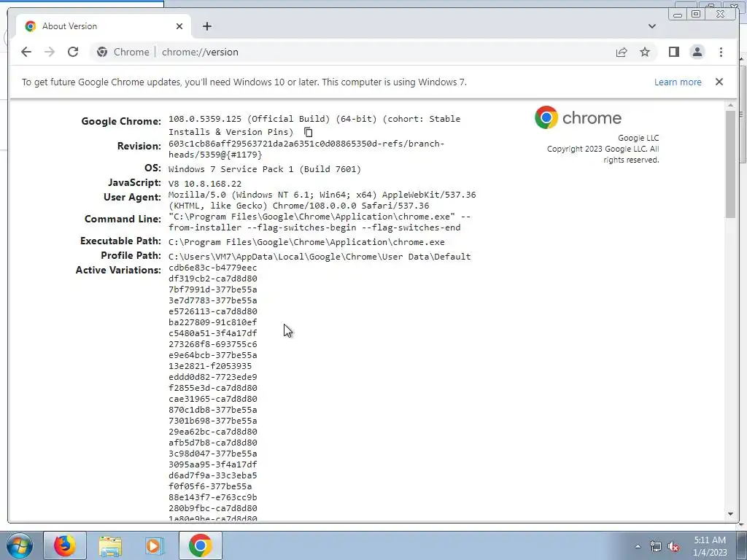This screenshot has height=560, width=747.
Task: Click the Active Variations label
Action: [118, 270]
